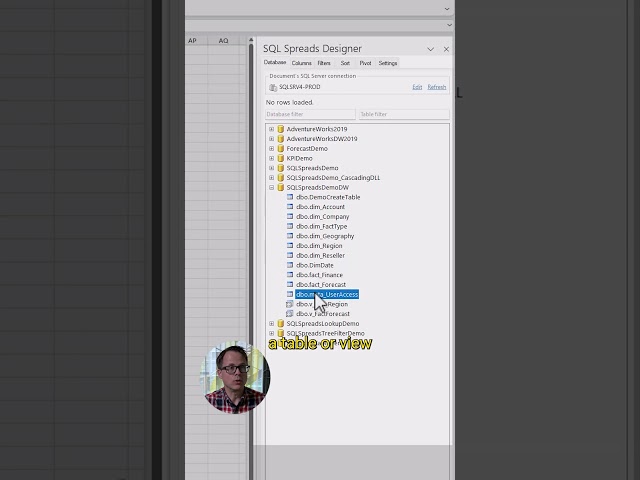The height and width of the screenshot is (480, 640).
Task: Click the Edit connection link
Action: (417, 87)
